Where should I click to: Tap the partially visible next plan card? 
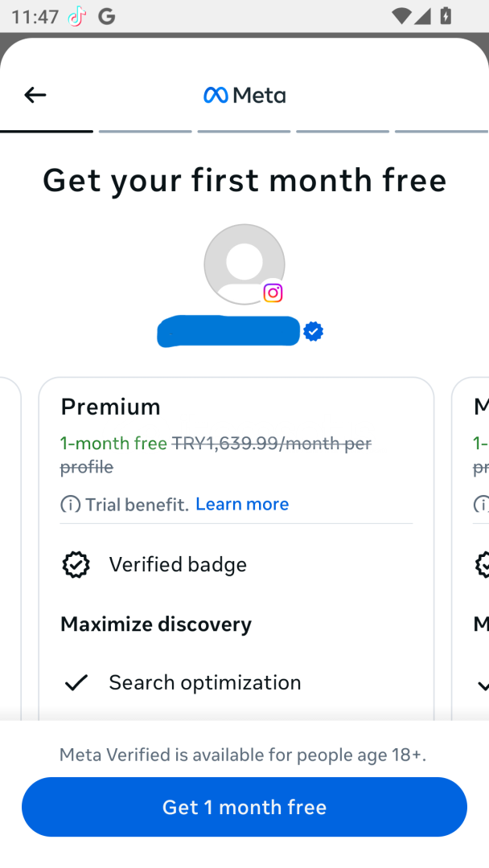[x=472, y=547]
